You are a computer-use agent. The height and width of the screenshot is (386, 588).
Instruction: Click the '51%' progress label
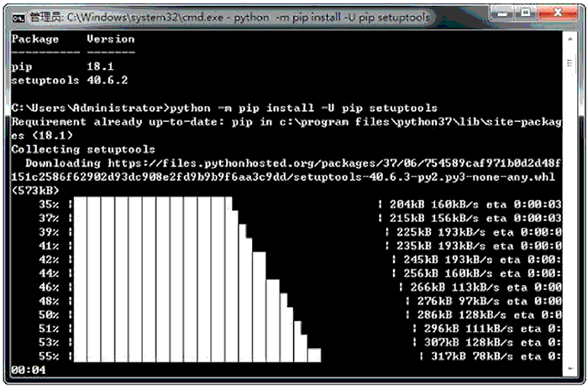click(x=49, y=329)
